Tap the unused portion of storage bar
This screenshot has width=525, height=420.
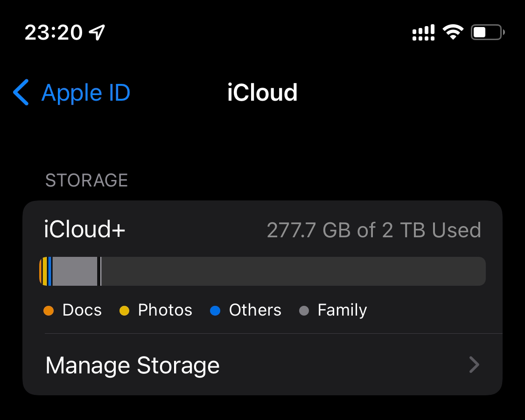click(x=294, y=271)
